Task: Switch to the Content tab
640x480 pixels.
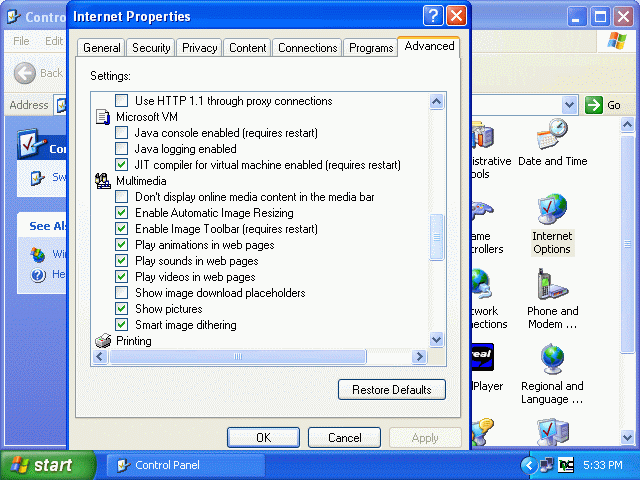Action: (247, 48)
